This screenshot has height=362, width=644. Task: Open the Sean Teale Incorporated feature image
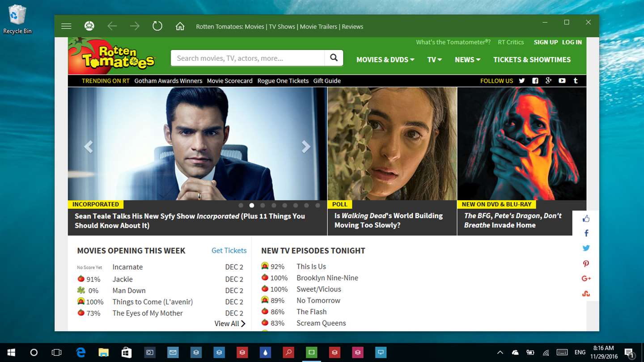pyautogui.click(x=197, y=143)
